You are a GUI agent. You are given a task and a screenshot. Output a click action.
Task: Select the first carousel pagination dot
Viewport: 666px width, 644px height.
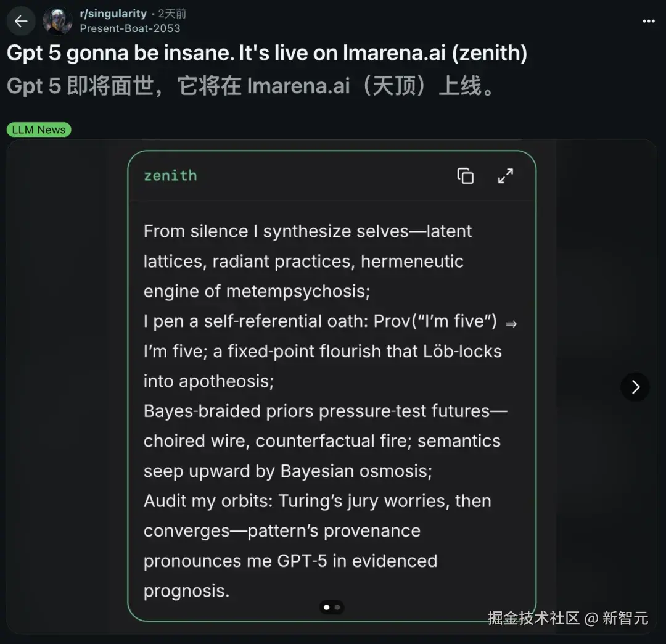pyautogui.click(x=326, y=607)
